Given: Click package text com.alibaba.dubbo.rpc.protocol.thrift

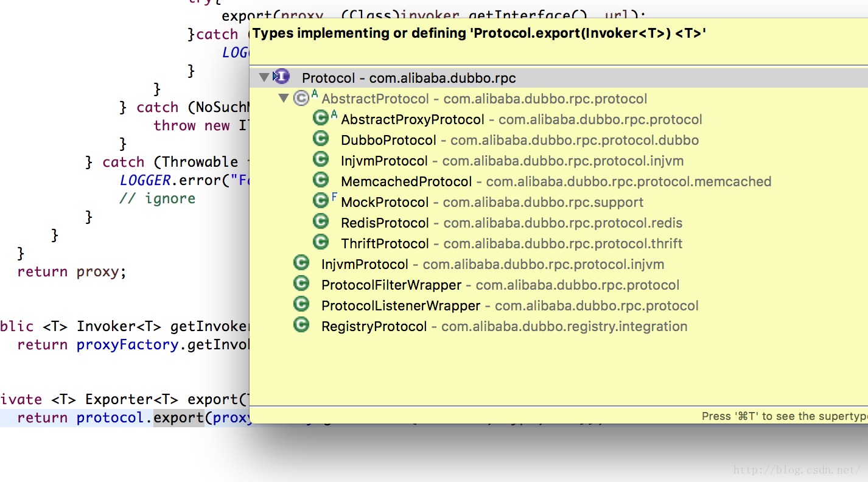Looking at the screenshot, I should click(x=563, y=243).
